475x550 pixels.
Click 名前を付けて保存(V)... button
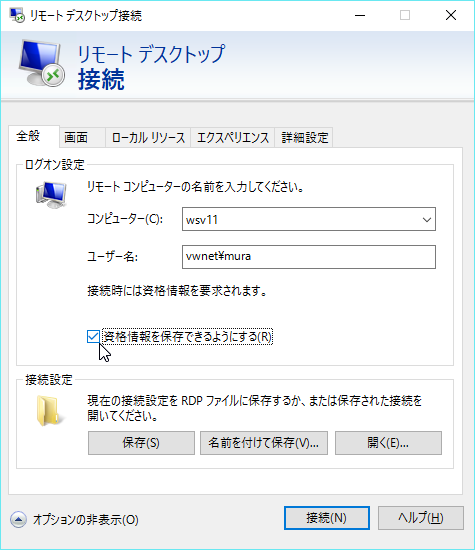click(x=264, y=443)
